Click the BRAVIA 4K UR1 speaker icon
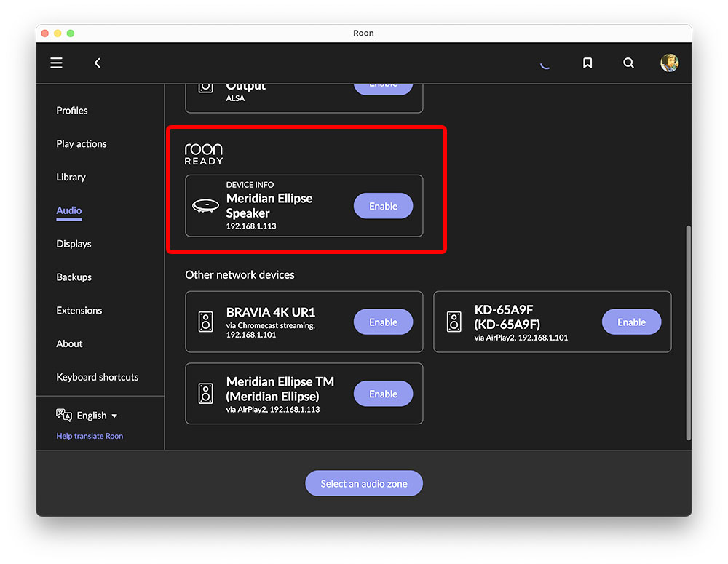The height and width of the screenshot is (564, 728). click(x=206, y=322)
